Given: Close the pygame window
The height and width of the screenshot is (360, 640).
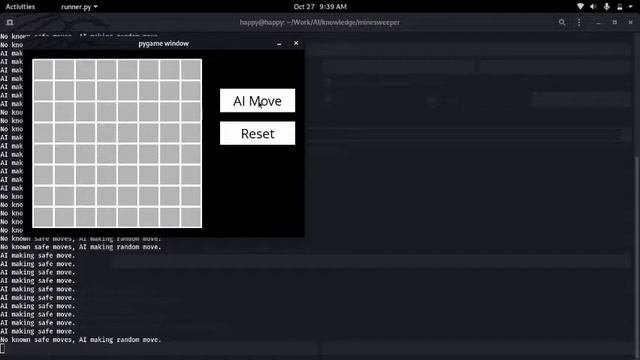Looking at the screenshot, I should point(296,43).
